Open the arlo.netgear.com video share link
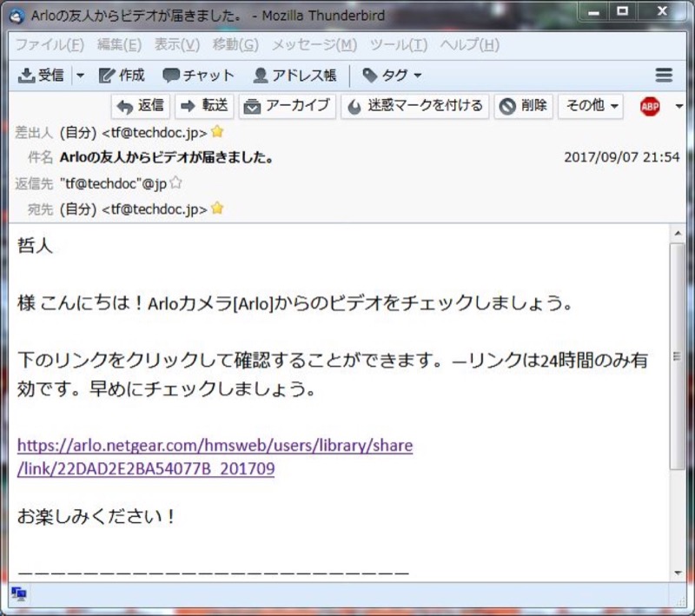This screenshot has width=695, height=616. point(215,446)
